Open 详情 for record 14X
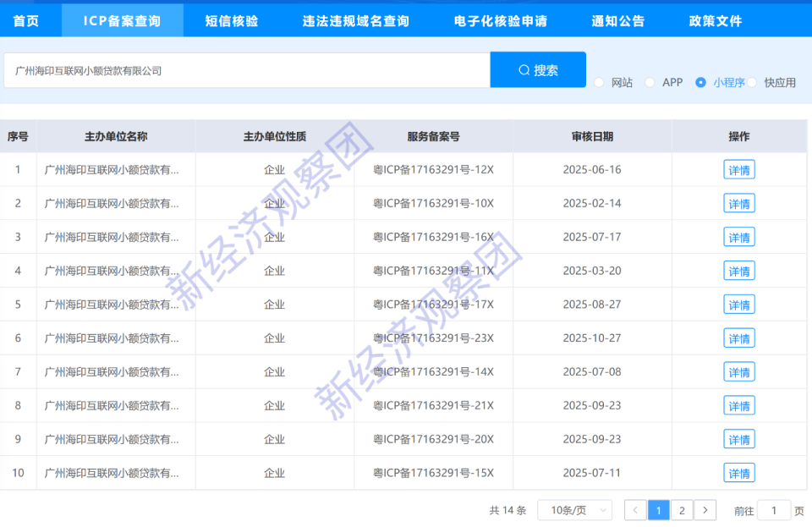 739,371
